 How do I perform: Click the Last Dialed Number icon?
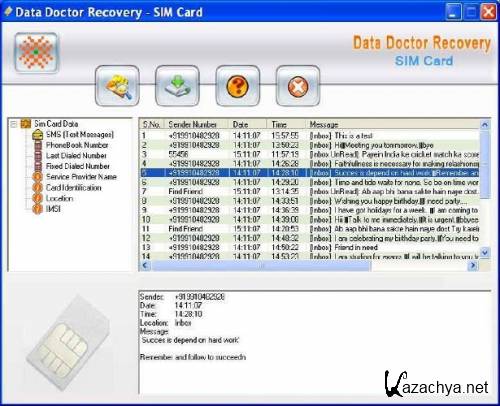pos(38,156)
